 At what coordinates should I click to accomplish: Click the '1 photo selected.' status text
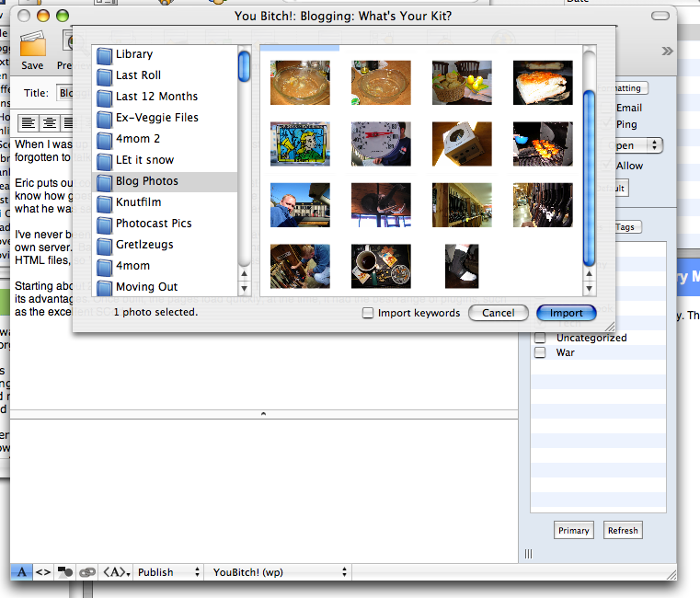(x=155, y=312)
